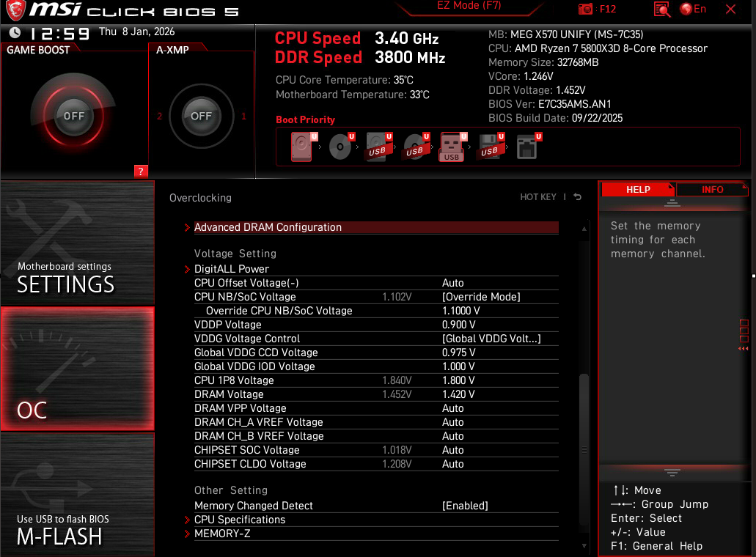Open Memory Changed Detect Enabled dropdown
The image size is (756, 557).
point(466,506)
